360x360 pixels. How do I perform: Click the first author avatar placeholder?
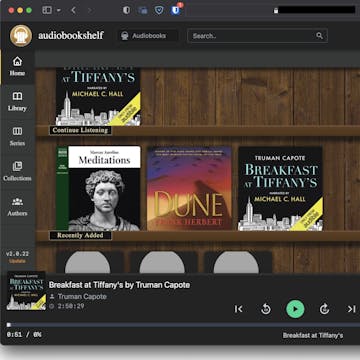tap(87, 262)
